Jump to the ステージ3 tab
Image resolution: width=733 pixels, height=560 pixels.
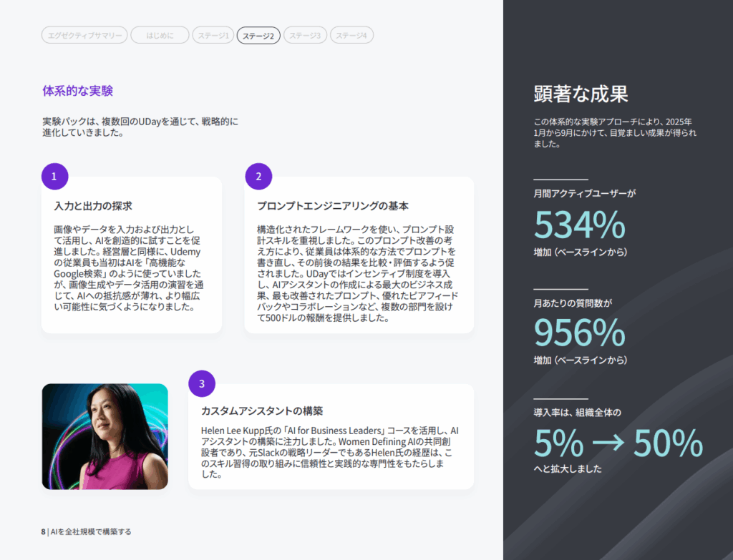[305, 35]
